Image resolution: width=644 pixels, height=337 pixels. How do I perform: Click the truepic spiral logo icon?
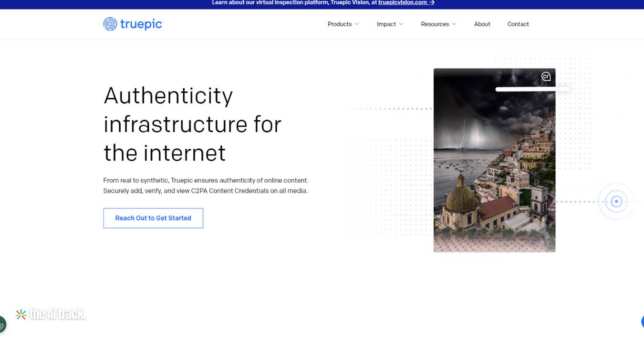[111, 23]
